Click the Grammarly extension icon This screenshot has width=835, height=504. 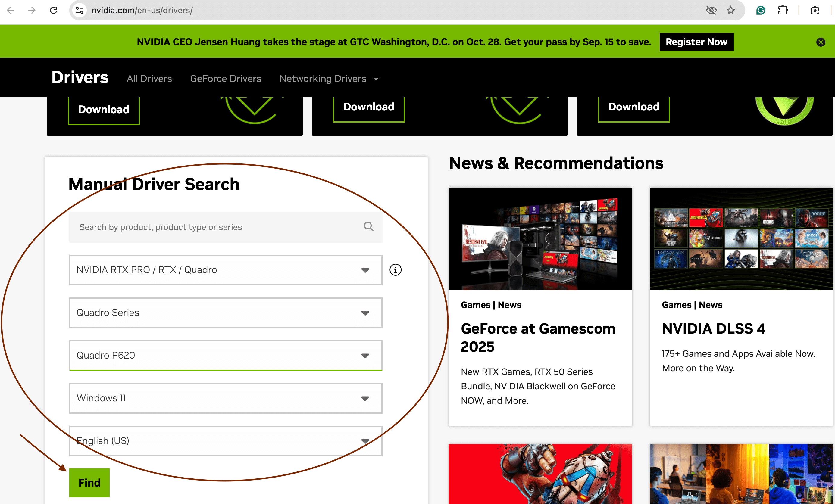(760, 10)
